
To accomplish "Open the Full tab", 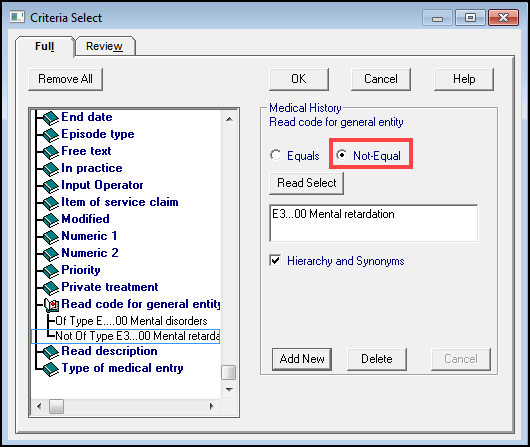I will [x=44, y=46].
